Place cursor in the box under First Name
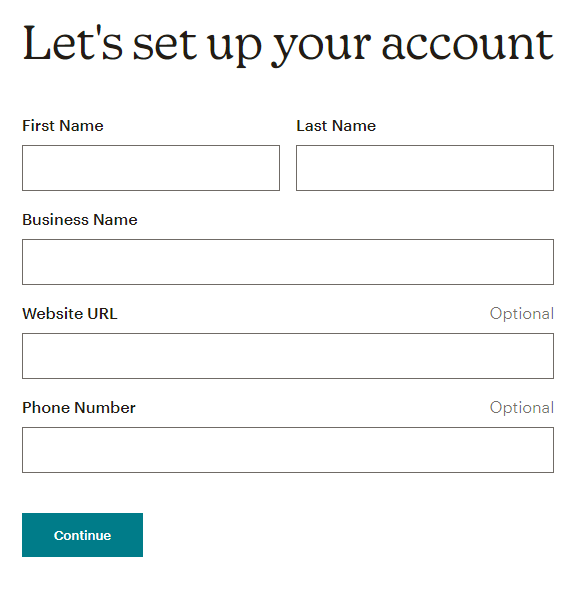 tap(151, 168)
